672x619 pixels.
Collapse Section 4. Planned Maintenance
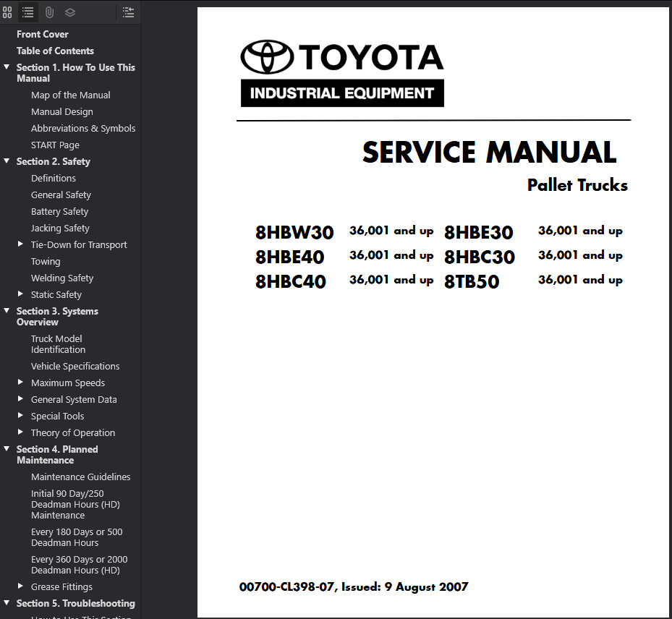click(7, 449)
